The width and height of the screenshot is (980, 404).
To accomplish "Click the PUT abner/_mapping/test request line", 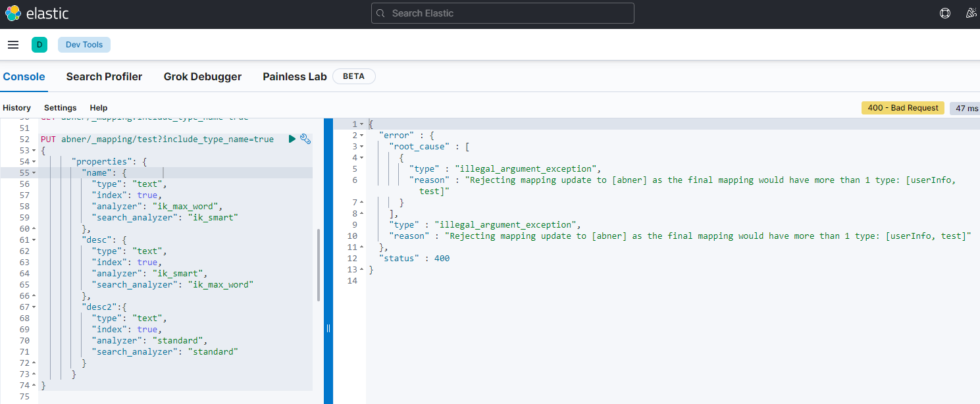I will click(157, 139).
